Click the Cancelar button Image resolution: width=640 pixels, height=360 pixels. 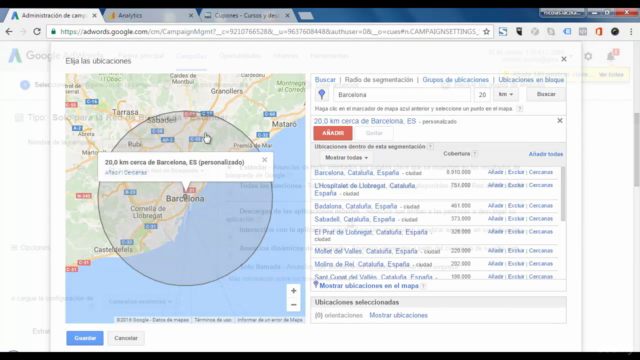coord(126,338)
